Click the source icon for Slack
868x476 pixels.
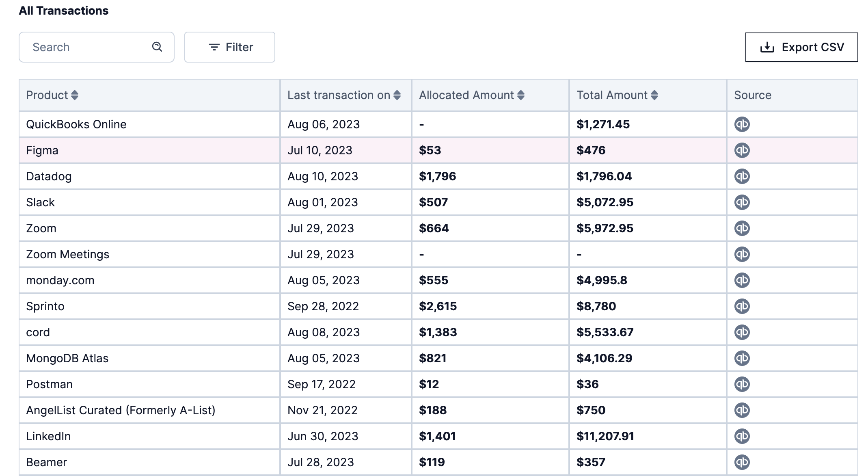742,202
